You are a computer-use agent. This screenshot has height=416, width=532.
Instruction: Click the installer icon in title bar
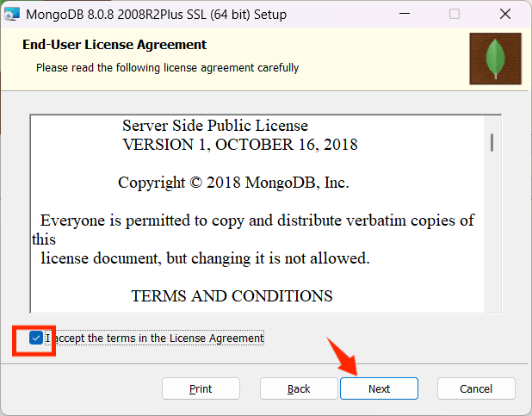click(x=12, y=15)
